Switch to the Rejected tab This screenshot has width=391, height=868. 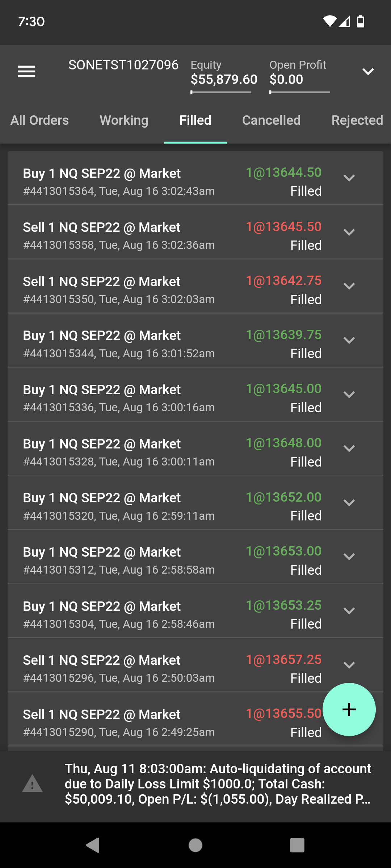[x=357, y=120]
